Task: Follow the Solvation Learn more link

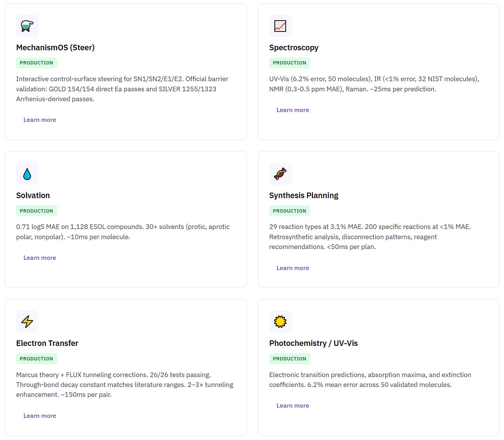Action: click(x=40, y=258)
